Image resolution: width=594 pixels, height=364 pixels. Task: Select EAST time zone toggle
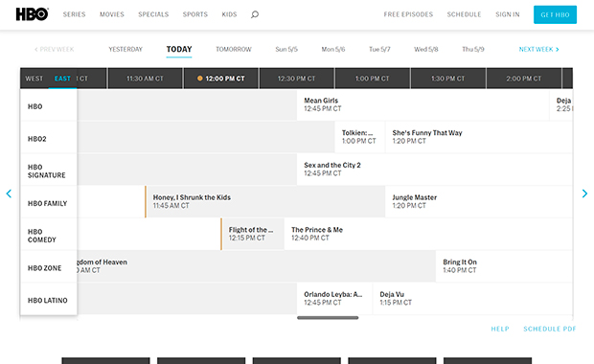coord(62,79)
